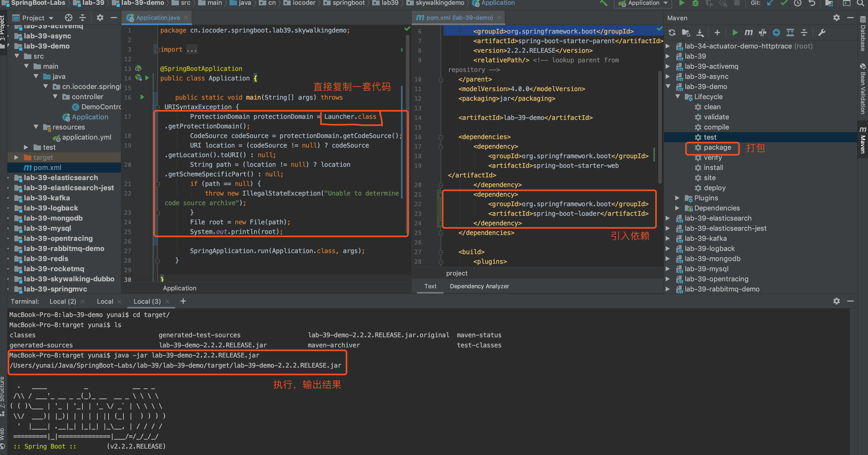868x455 pixels.
Task: Switch to pom.xml (lab-39-demo) editor tab
Action: (458, 18)
